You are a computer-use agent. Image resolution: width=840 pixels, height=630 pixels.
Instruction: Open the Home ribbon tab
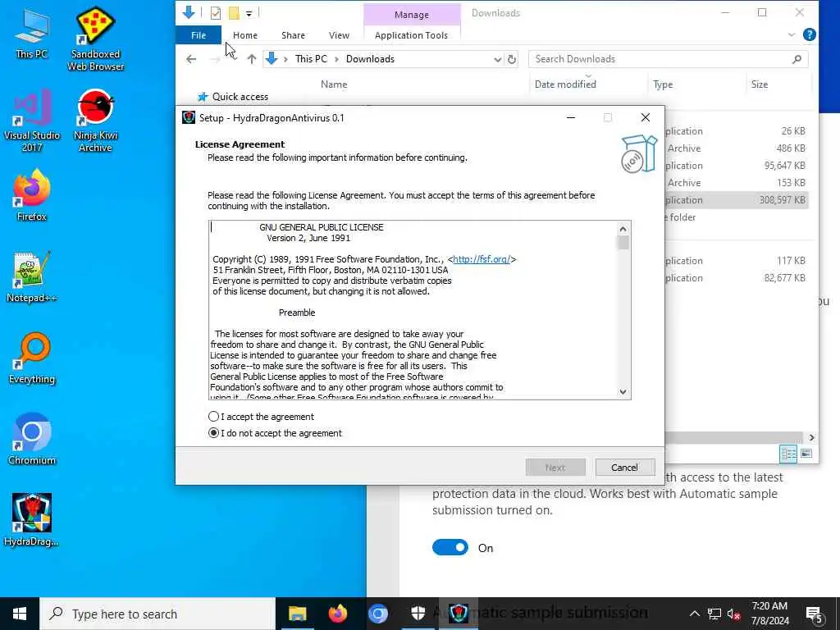point(245,34)
